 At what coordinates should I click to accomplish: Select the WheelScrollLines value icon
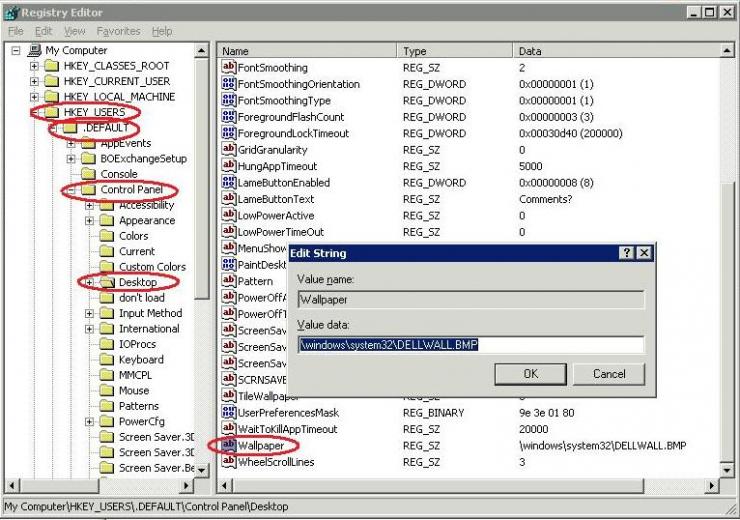click(x=228, y=461)
